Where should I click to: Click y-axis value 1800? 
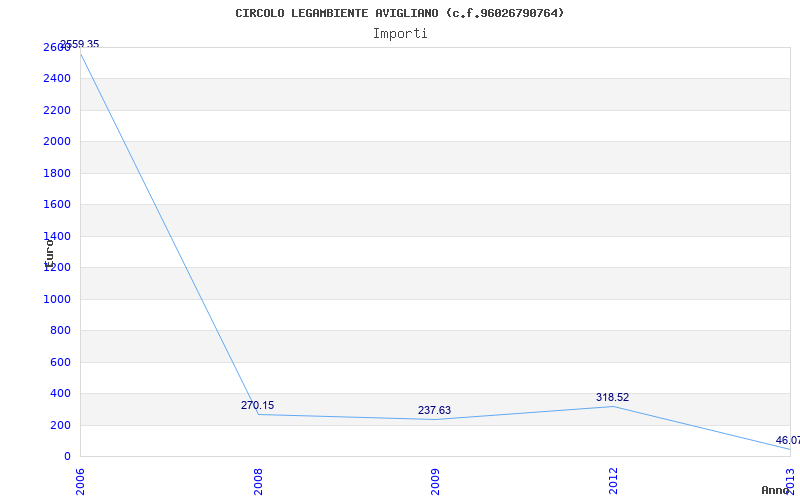57,173
